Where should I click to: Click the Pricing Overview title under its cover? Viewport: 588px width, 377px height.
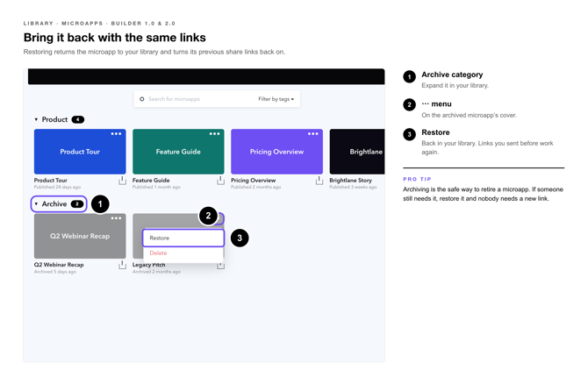point(253,181)
